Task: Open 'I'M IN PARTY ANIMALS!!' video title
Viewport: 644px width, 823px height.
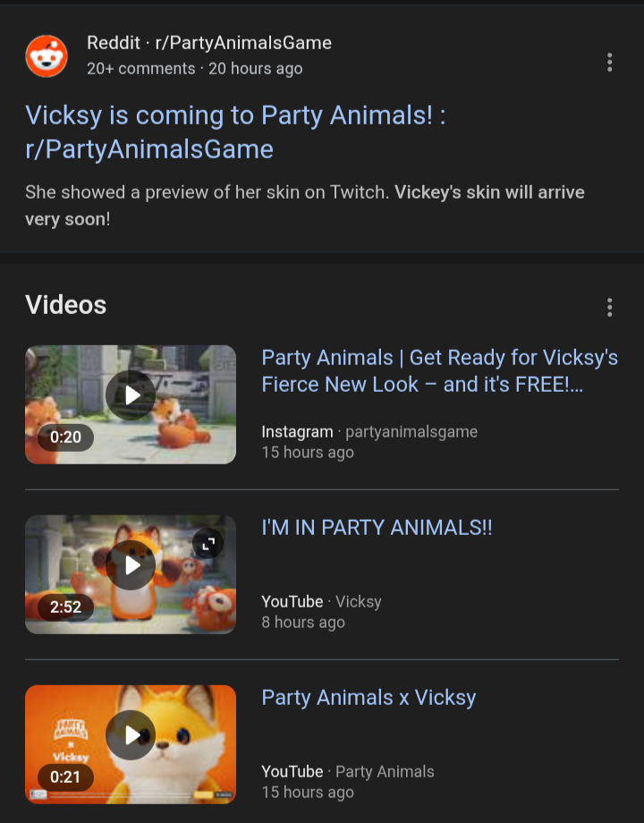Action: coord(377,528)
